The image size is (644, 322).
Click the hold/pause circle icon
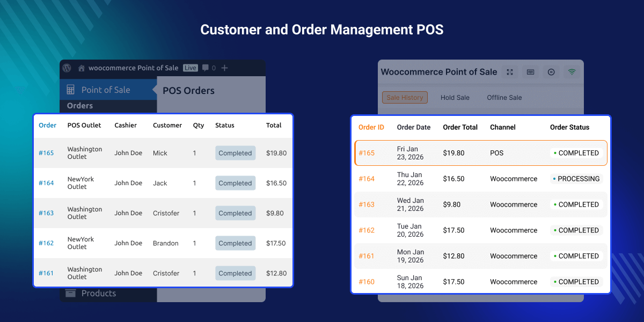551,72
